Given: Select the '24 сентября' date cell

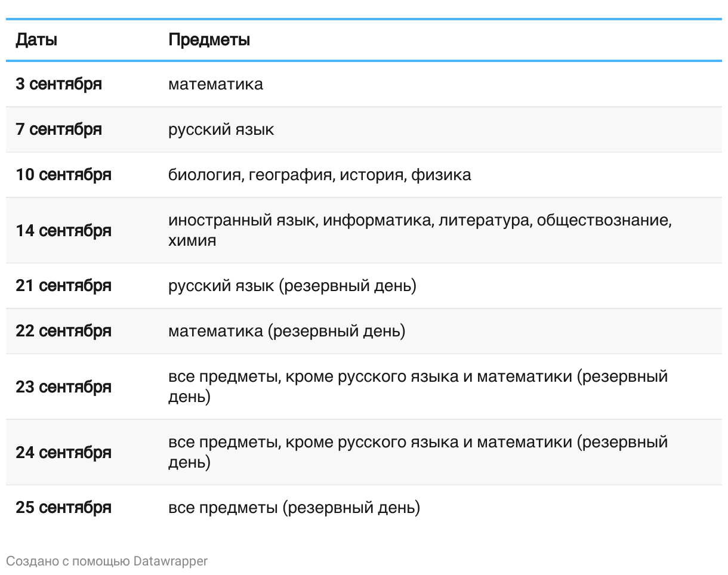Looking at the screenshot, I should click(x=63, y=453).
